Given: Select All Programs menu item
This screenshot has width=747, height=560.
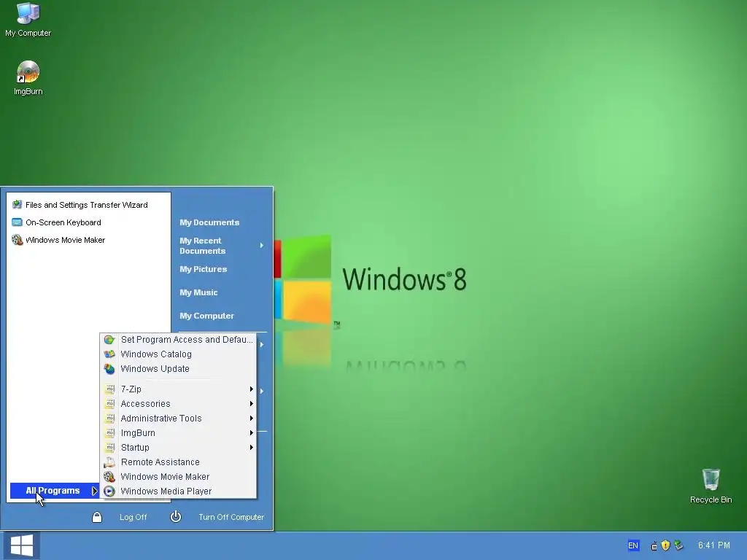Looking at the screenshot, I should (x=54, y=491).
